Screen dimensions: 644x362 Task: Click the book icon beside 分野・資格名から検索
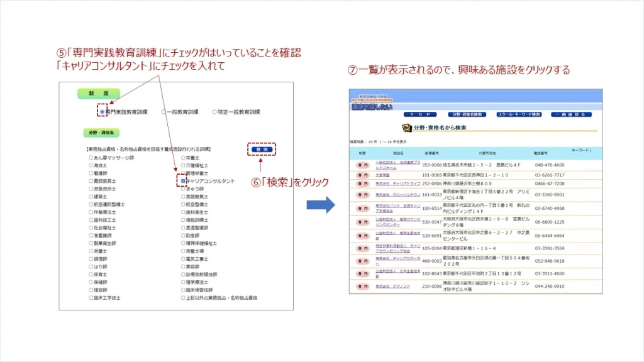[x=407, y=128]
